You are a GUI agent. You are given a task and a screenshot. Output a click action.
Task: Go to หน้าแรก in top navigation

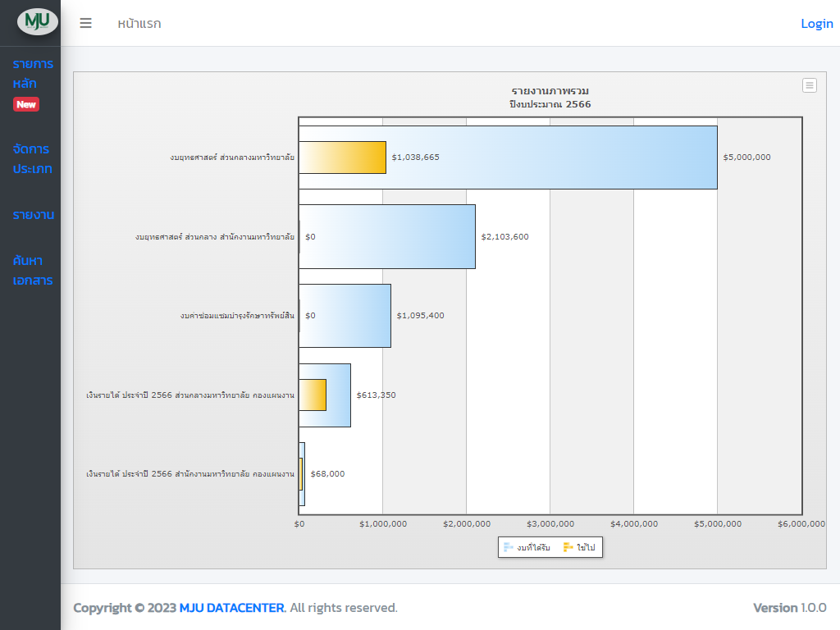click(139, 23)
